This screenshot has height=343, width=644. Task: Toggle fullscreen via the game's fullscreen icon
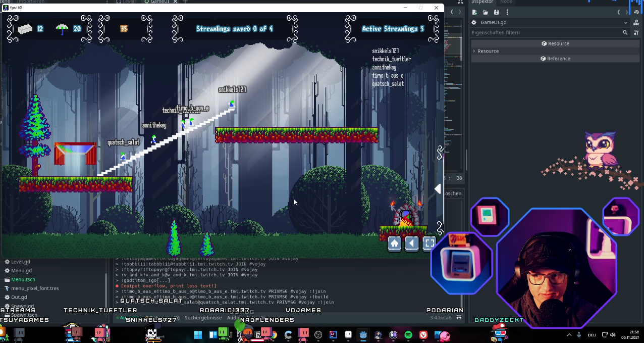pyautogui.click(x=429, y=243)
